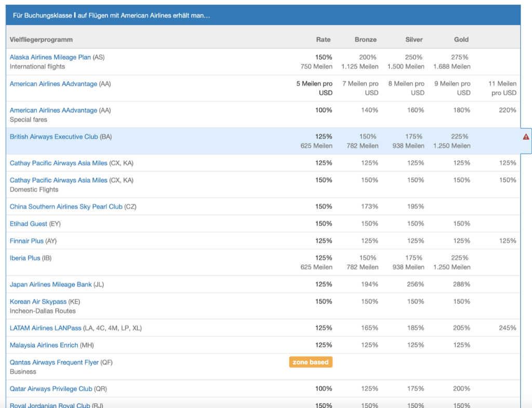Go to the Etihad Guest program

pos(29,224)
